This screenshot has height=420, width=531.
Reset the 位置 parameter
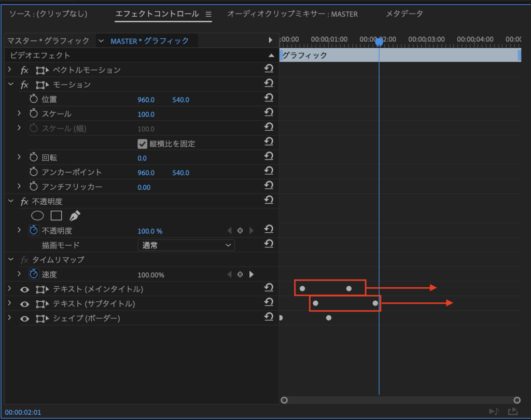click(269, 98)
